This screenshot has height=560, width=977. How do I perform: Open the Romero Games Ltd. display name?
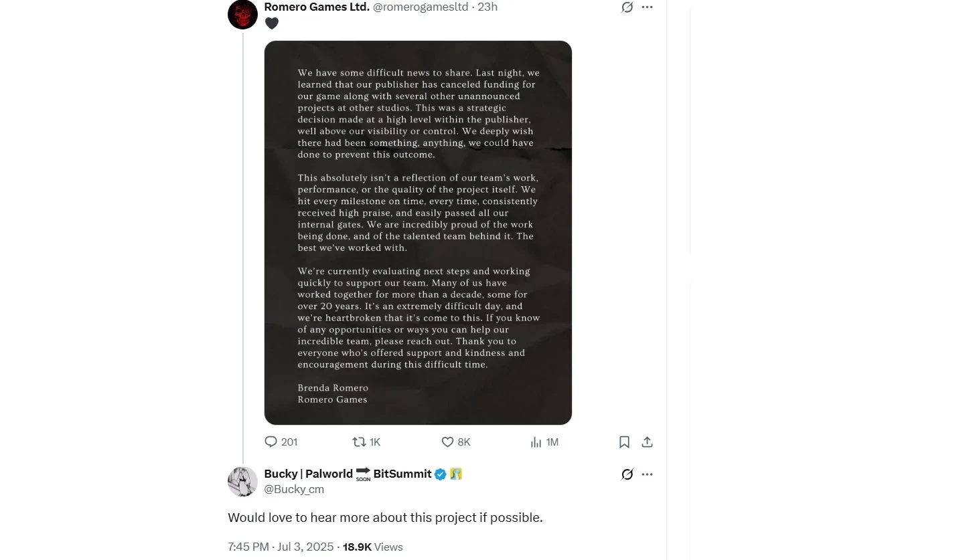316,7
